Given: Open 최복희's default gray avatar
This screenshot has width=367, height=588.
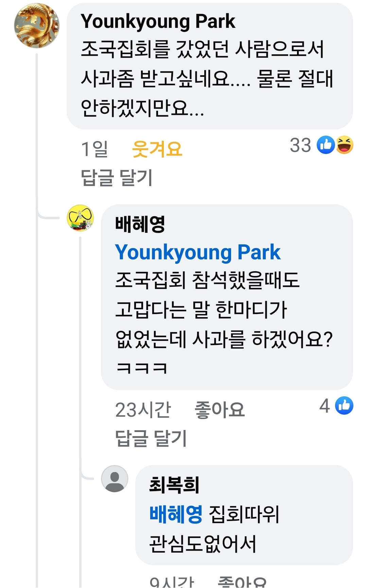Looking at the screenshot, I should (115, 479).
